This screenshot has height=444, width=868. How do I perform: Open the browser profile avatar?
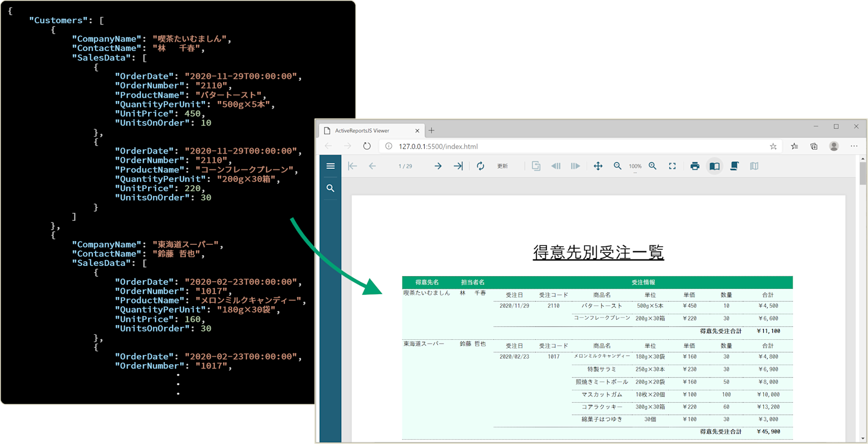pyautogui.click(x=834, y=146)
